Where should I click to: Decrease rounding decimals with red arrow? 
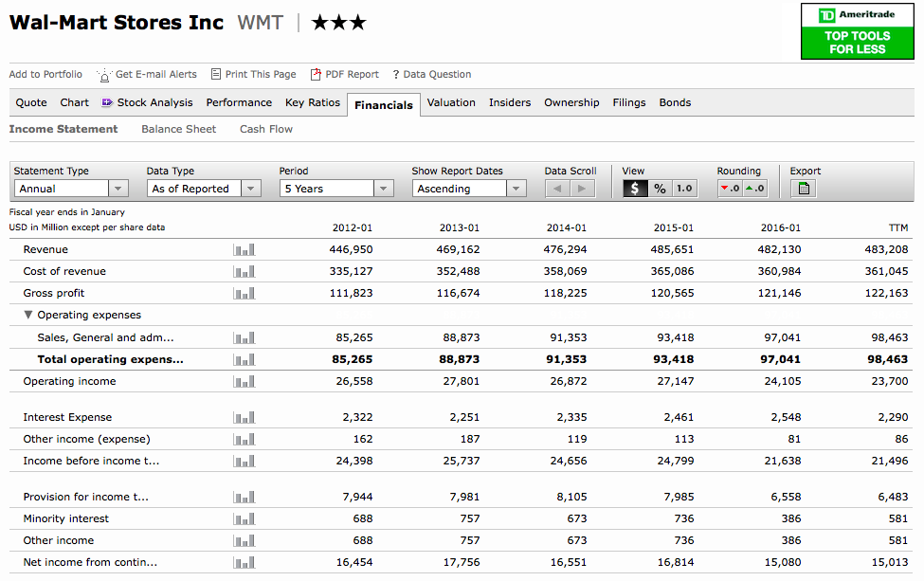[730, 189]
